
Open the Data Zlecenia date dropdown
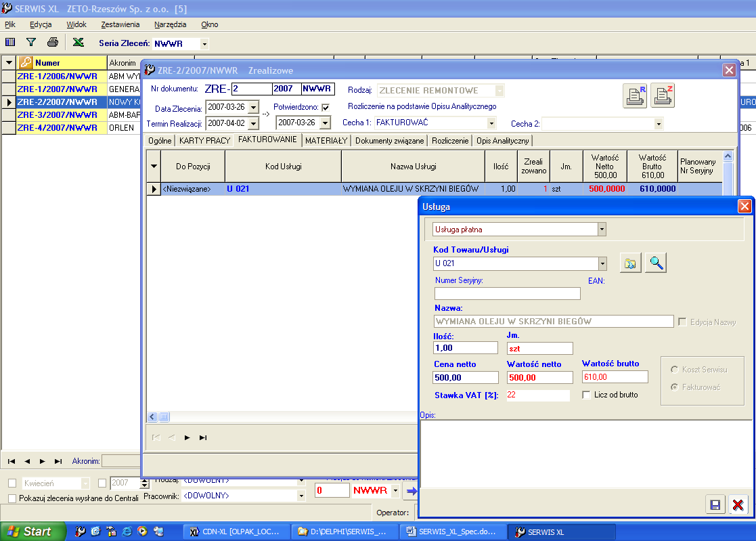[254, 107]
